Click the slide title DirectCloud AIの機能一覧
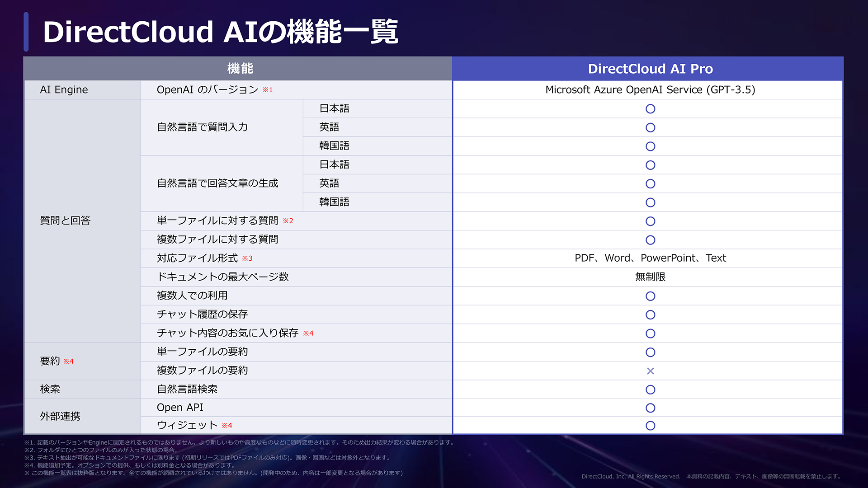The image size is (868, 488). 221,32
